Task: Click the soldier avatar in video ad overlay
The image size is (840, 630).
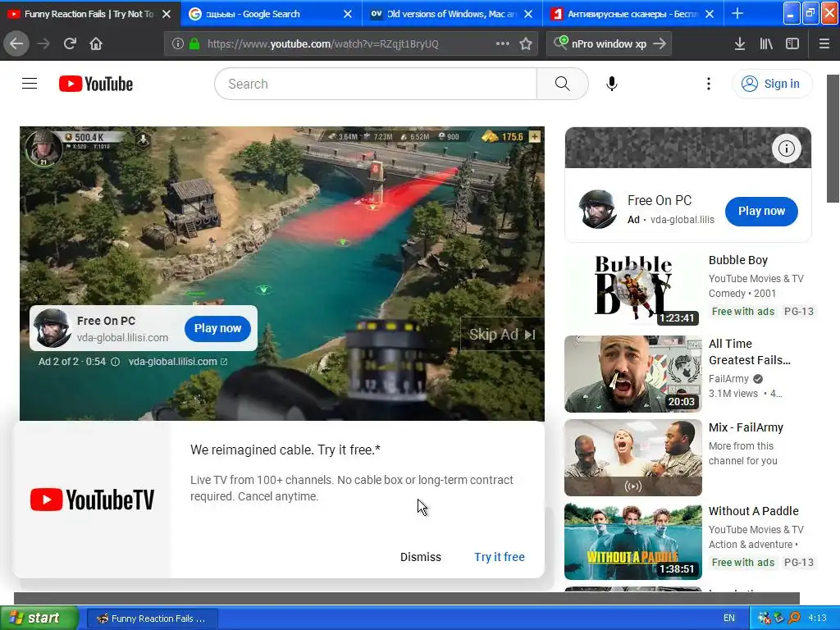Action: [52, 328]
